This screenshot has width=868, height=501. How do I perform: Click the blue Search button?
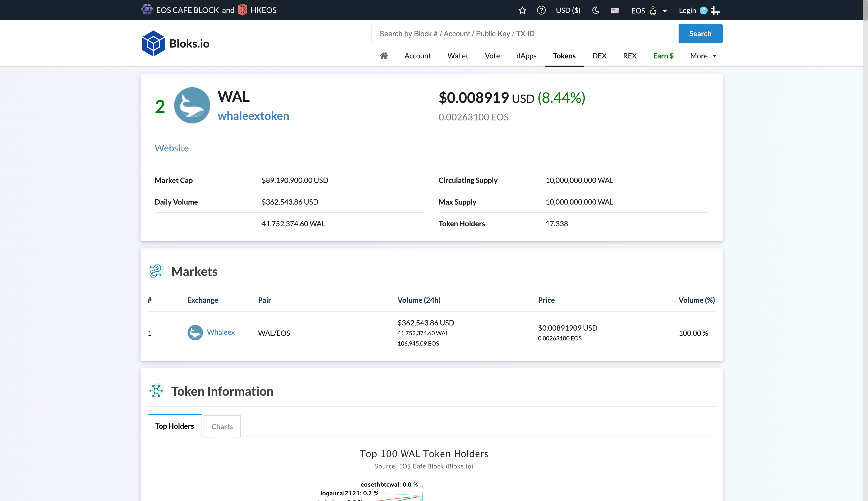700,34
